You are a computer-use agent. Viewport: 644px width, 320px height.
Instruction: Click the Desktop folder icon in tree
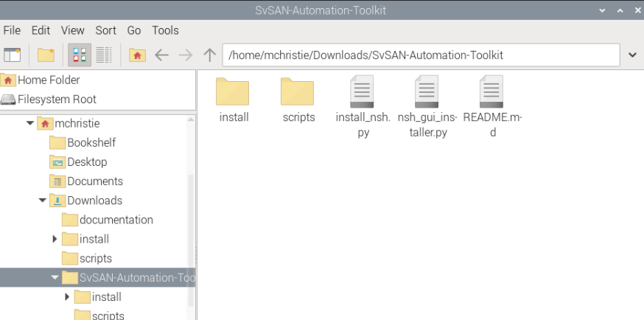click(x=57, y=162)
